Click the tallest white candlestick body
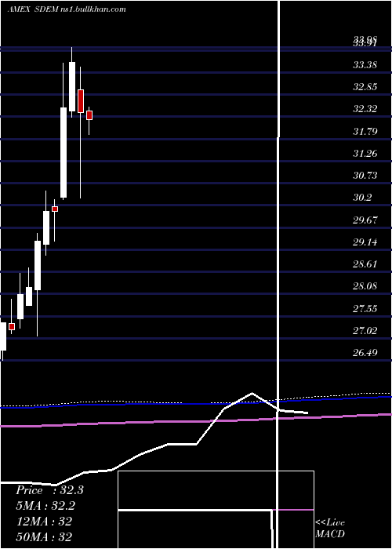The image size is (392, 549). (x=64, y=153)
